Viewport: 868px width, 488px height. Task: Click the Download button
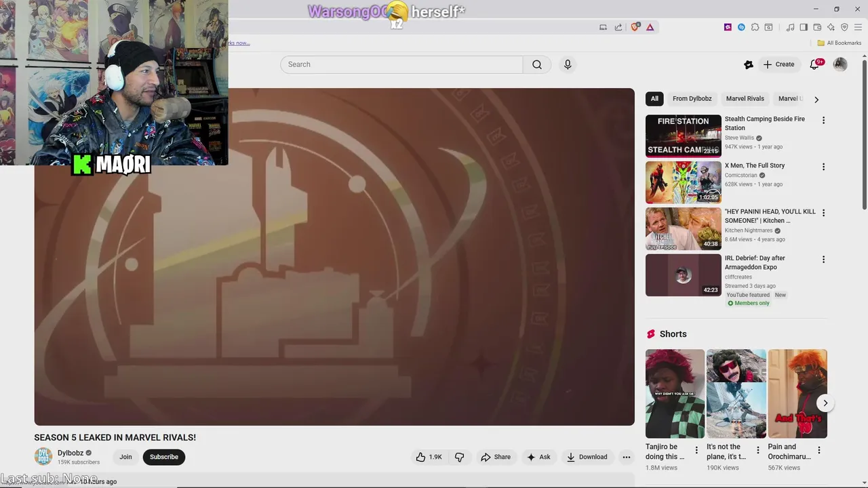tap(587, 457)
